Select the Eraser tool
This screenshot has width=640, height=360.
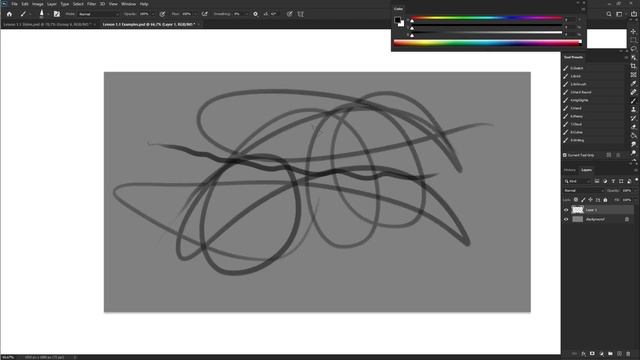(633, 127)
